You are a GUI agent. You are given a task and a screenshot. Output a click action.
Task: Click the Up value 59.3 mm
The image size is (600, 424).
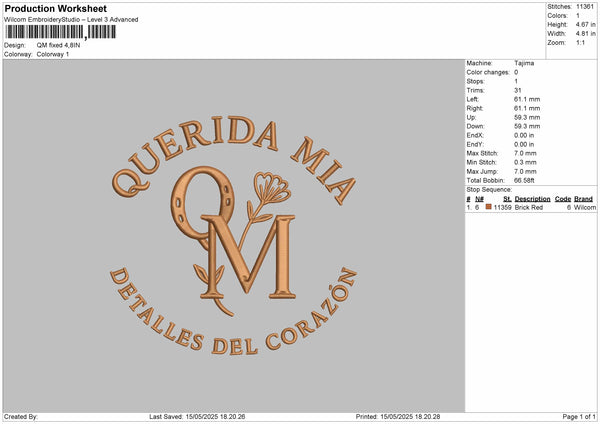point(527,117)
